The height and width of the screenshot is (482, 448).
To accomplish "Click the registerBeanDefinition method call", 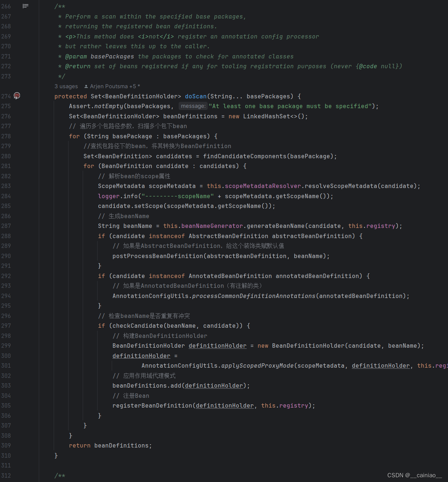I will pos(152,405).
